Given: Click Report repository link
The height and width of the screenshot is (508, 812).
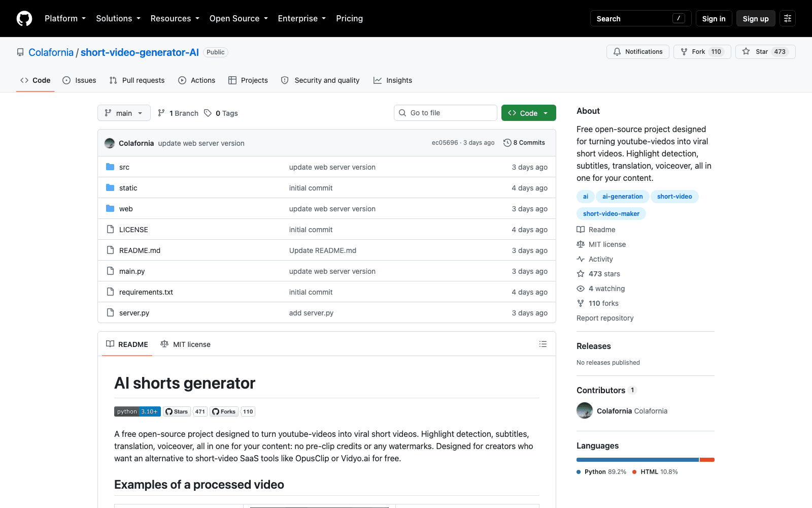Looking at the screenshot, I should point(605,318).
